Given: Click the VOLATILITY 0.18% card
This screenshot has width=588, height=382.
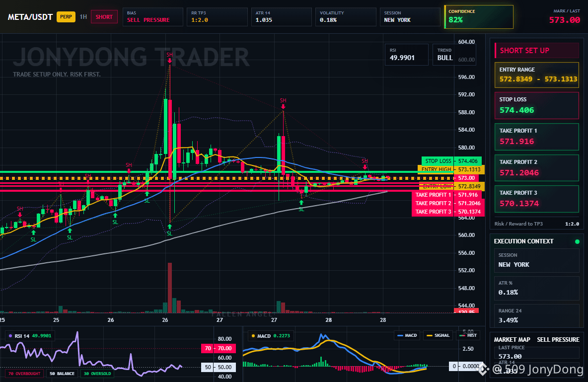Looking at the screenshot, I should 346,17.
